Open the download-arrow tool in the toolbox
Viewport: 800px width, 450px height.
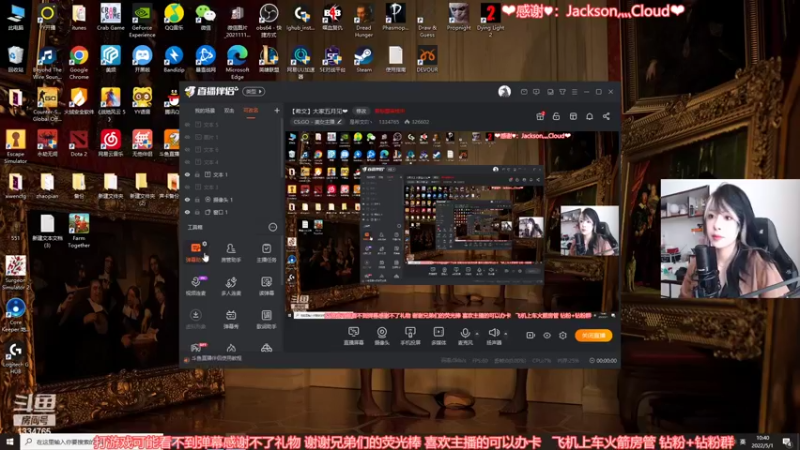coord(195,319)
